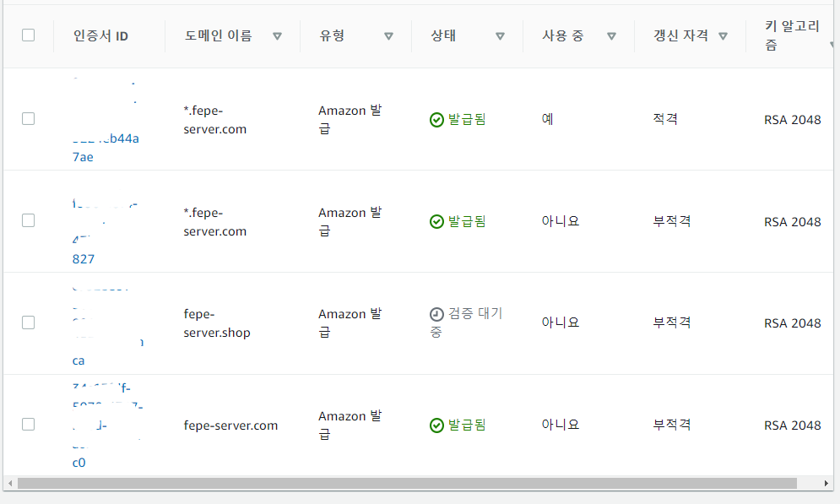Click the horizontal scrollbar track
Screen dimensions: 840x504
407,483
